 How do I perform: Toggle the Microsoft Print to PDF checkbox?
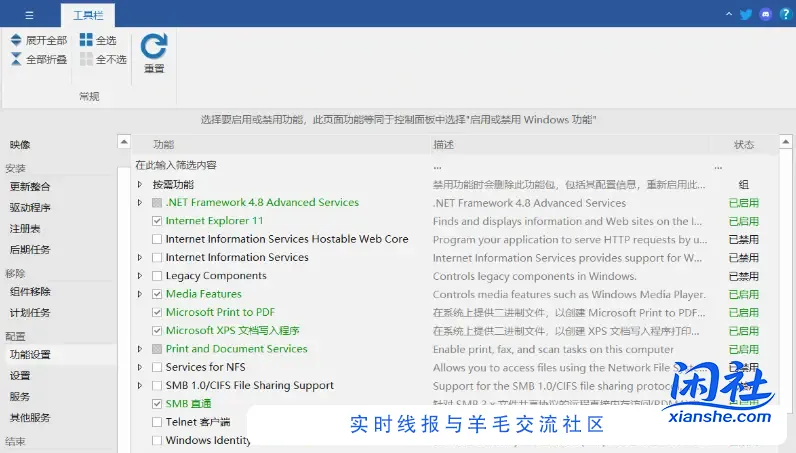click(157, 312)
